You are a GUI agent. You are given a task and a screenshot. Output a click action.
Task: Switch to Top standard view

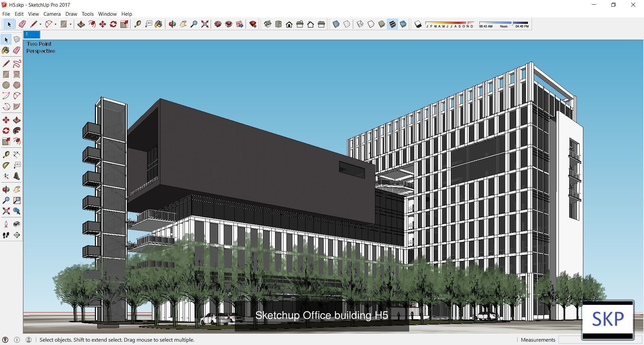click(x=278, y=24)
